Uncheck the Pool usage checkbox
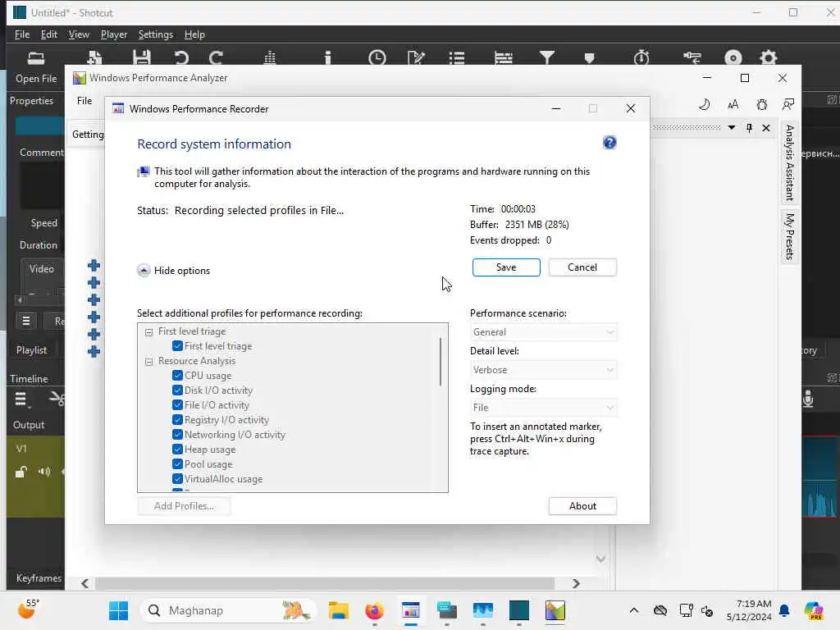The height and width of the screenshot is (630, 840). (x=177, y=464)
